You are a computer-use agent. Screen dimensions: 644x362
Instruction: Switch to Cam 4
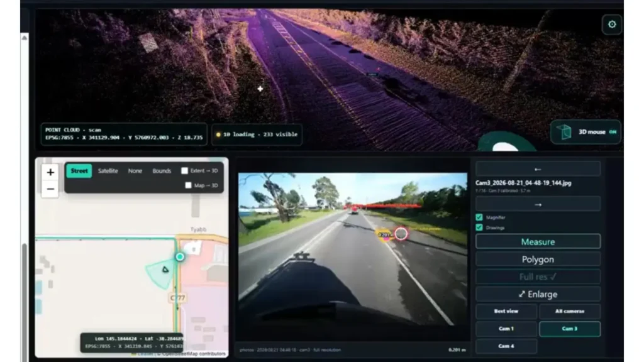click(506, 346)
